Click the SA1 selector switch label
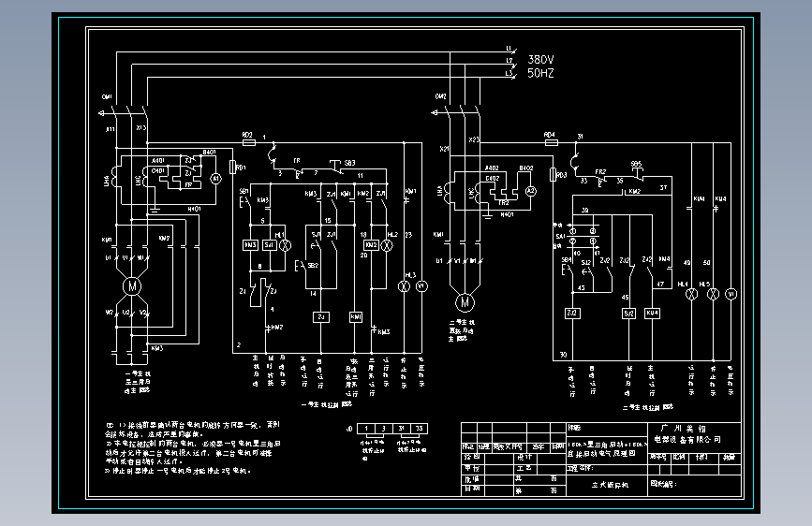Viewport: 812px width, 526px height. 560,237
